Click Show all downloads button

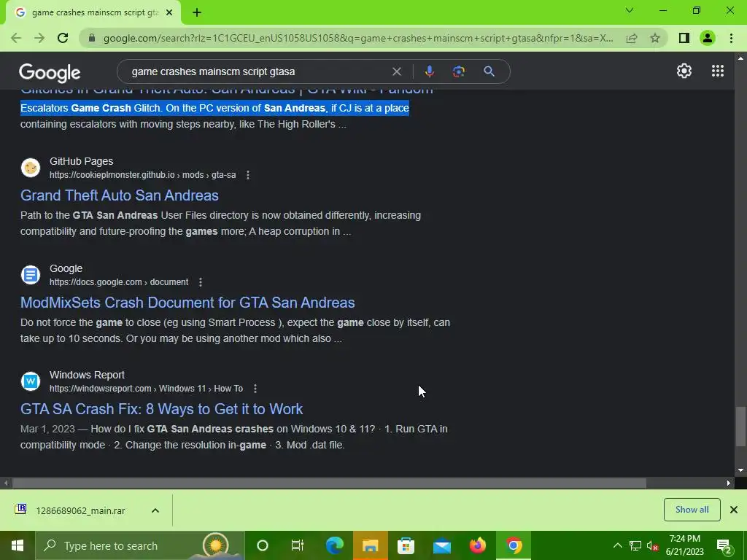pyautogui.click(x=692, y=510)
